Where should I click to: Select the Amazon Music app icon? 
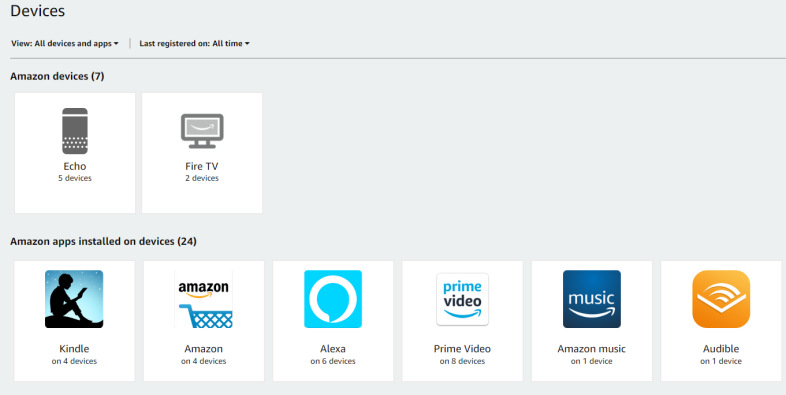point(592,299)
